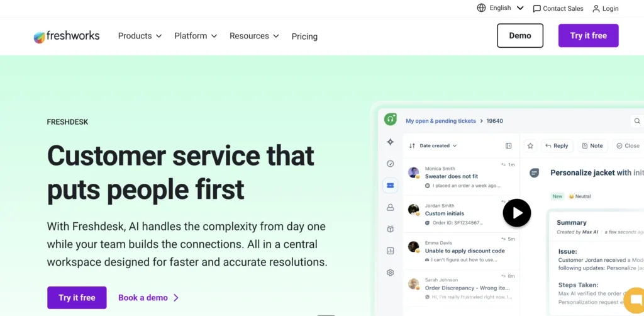644x316 pixels.
Task: Click the sort arrows icon beside Date created
Action: click(x=412, y=145)
